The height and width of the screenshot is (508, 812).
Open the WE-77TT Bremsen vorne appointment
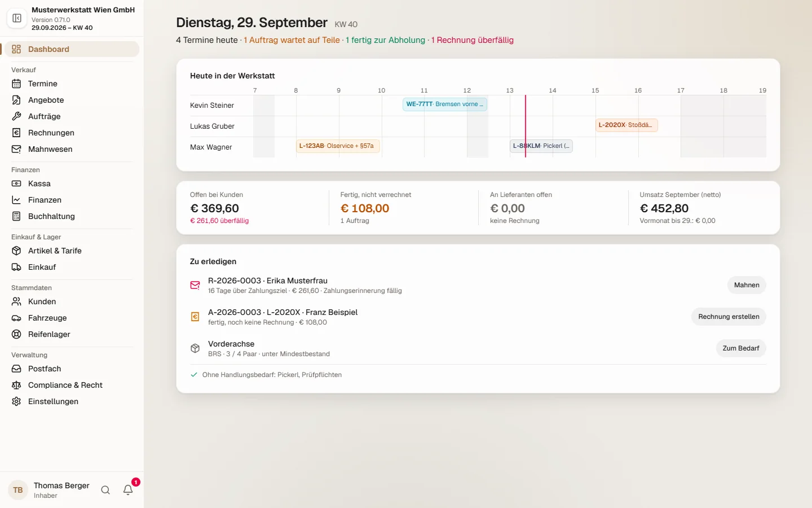[x=445, y=104]
